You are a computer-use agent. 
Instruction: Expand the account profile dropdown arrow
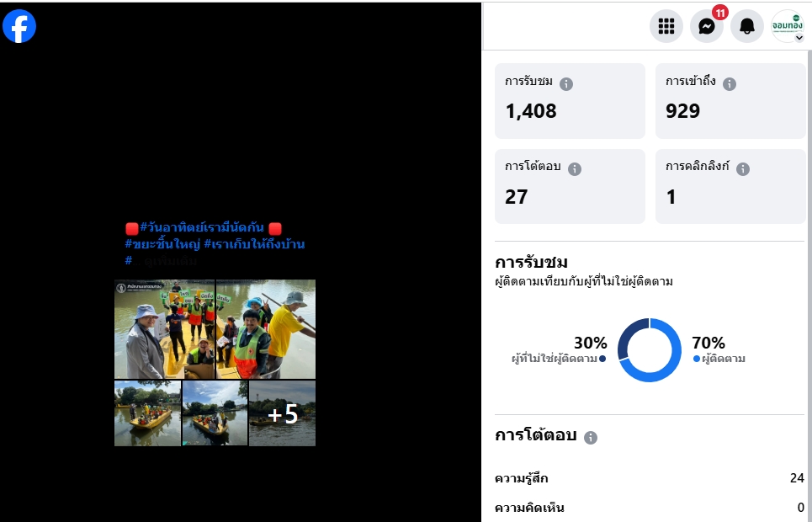[x=799, y=38]
